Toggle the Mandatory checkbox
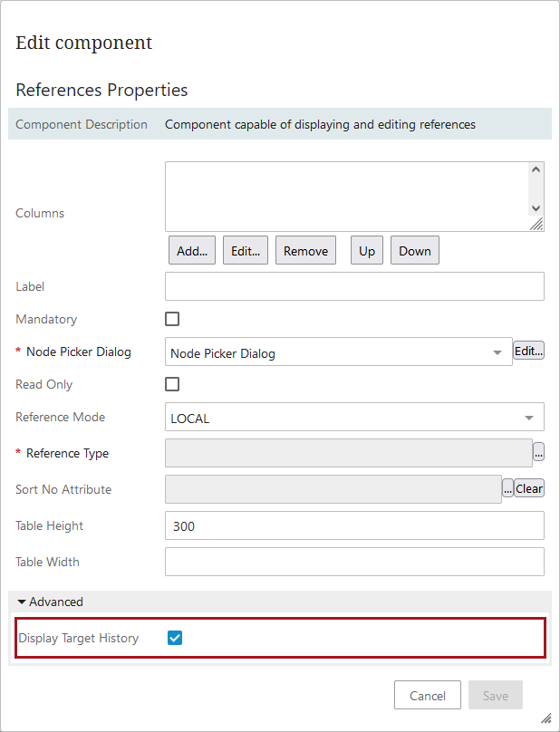The image size is (560, 732). coord(172,319)
